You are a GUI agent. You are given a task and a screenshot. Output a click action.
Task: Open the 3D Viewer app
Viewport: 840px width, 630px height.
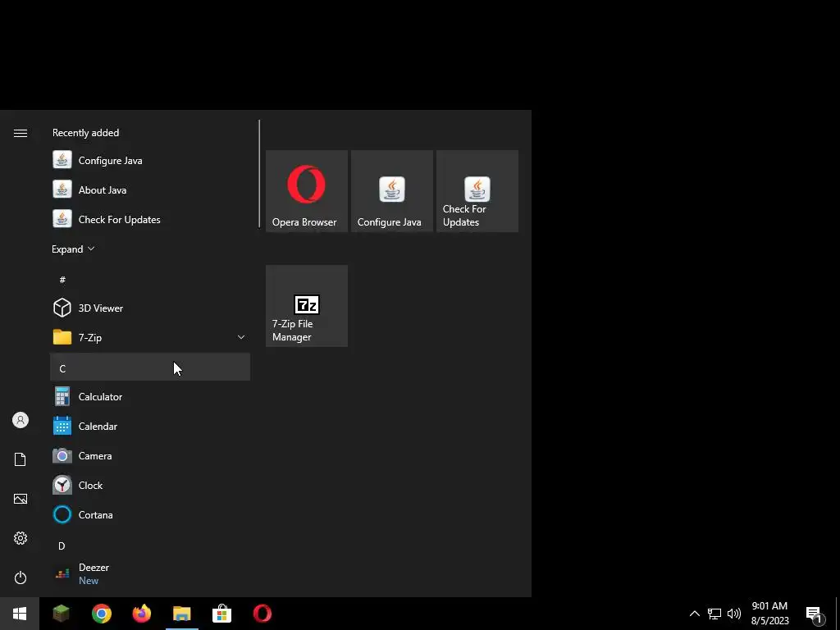pos(150,308)
